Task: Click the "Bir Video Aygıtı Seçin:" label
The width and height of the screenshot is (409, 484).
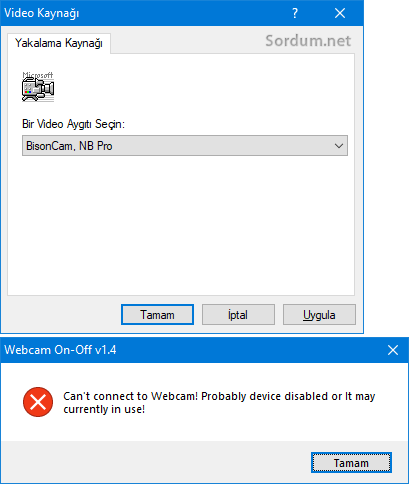Action: (73, 124)
